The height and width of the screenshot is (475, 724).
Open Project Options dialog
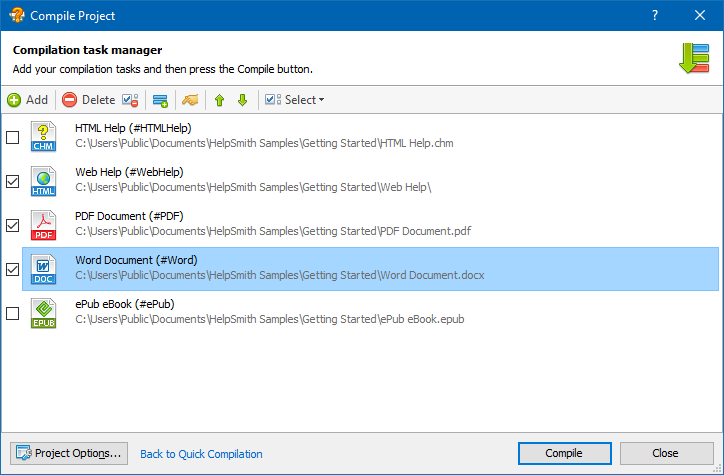[x=68, y=453]
